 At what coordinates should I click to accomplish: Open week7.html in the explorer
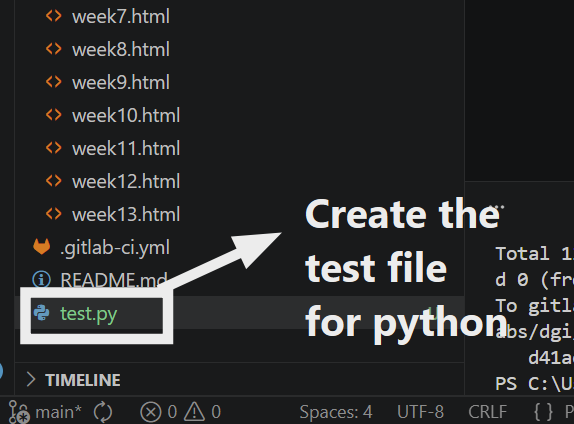pos(121,17)
